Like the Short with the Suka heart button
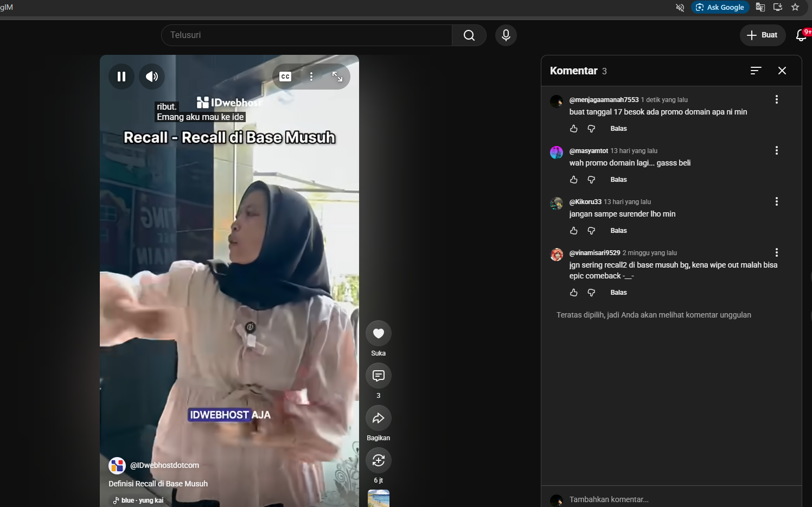812x507 pixels. tap(379, 333)
